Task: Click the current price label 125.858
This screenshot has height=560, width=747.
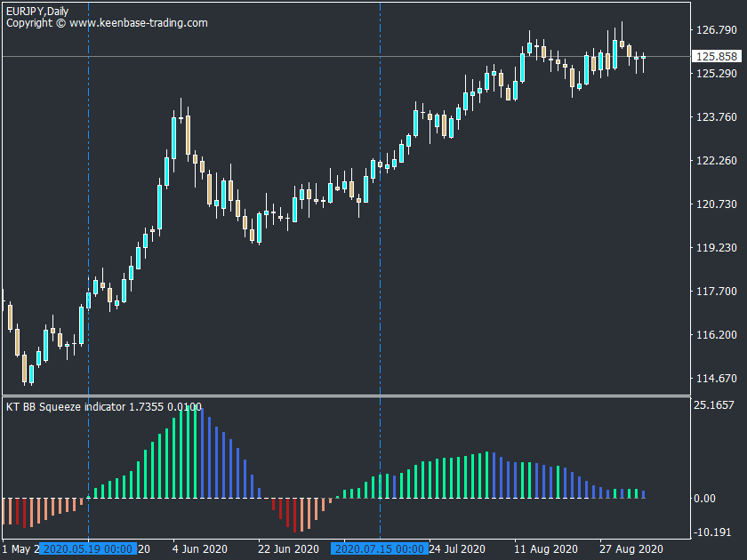Action: pos(717,56)
